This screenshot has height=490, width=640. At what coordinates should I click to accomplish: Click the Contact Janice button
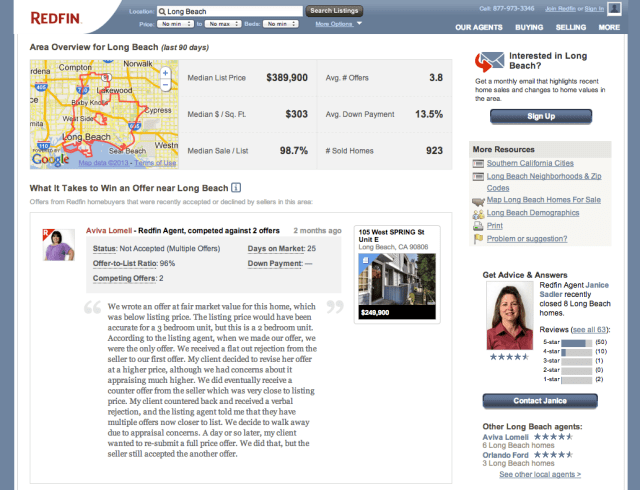[x=540, y=401]
